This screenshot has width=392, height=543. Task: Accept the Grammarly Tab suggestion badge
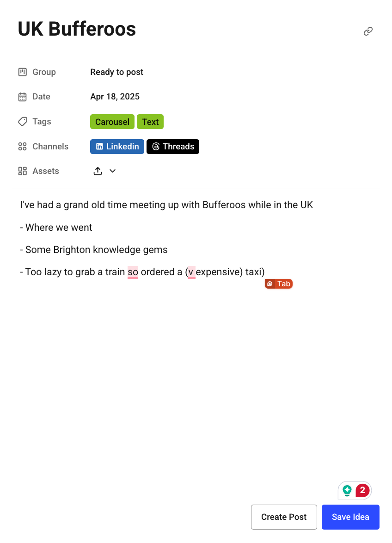(279, 284)
